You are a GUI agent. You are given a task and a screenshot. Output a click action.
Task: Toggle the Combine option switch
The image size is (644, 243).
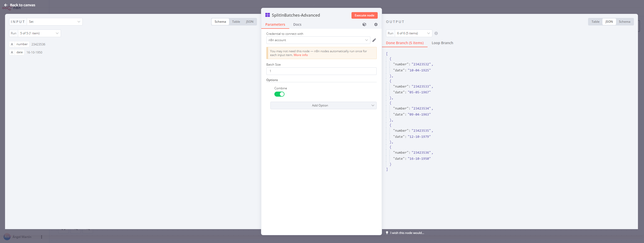coord(279,94)
